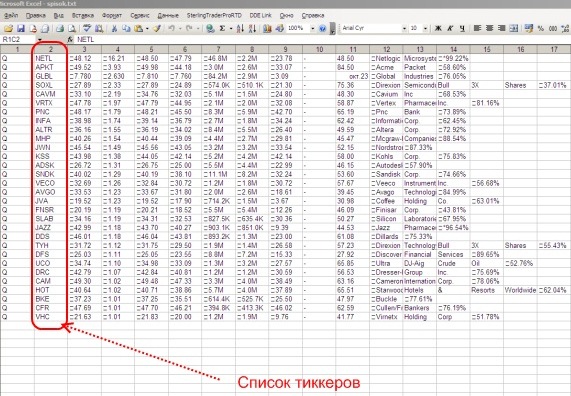The height and width of the screenshot is (396, 571).
Task: Toggle italic formatting (К)
Action: click(450, 28)
